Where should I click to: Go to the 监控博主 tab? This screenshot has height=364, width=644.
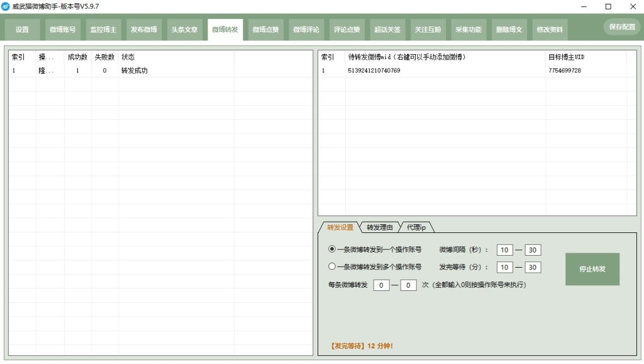pos(103,30)
